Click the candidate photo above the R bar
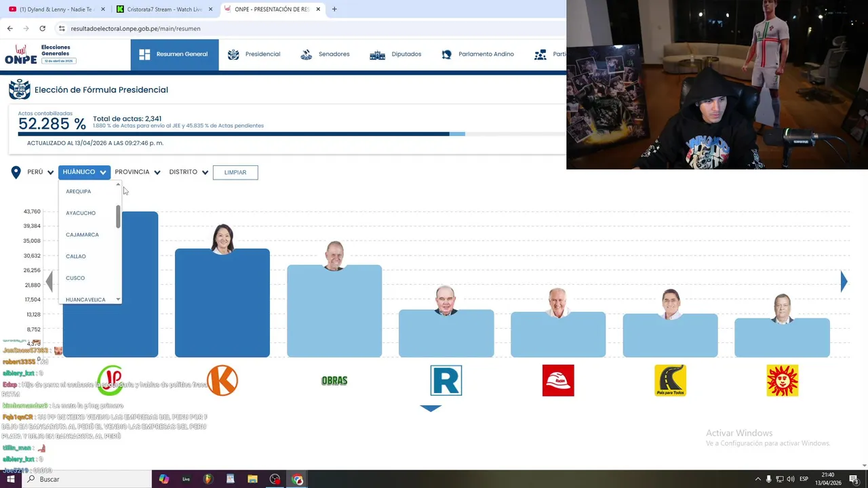The height and width of the screenshot is (488, 868). [x=446, y=300]
